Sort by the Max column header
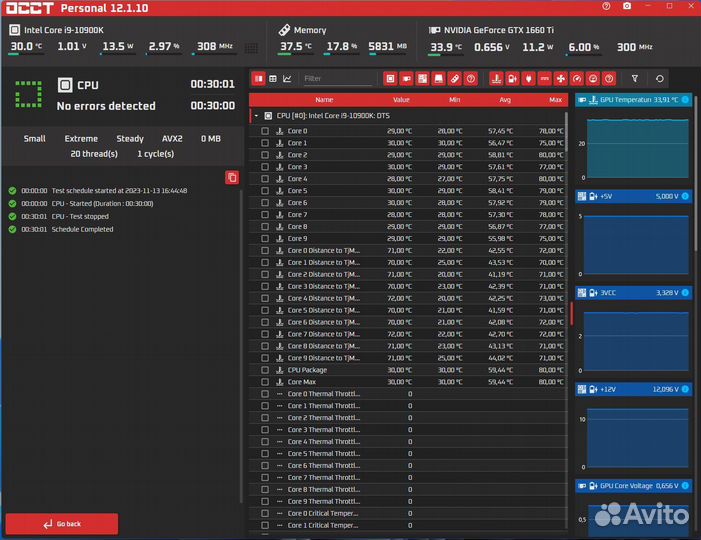Screen dimensions: 701x540 point(556,100)
